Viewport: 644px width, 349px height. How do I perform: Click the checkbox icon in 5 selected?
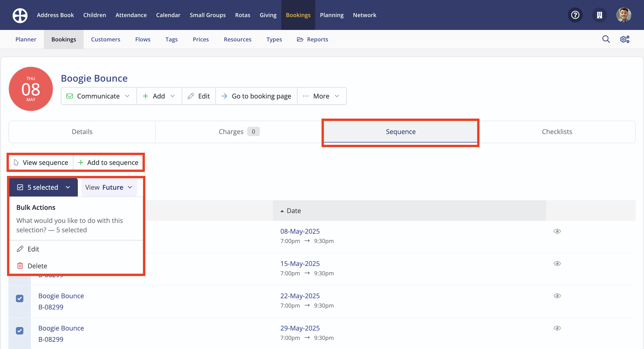tap(20, 187)
